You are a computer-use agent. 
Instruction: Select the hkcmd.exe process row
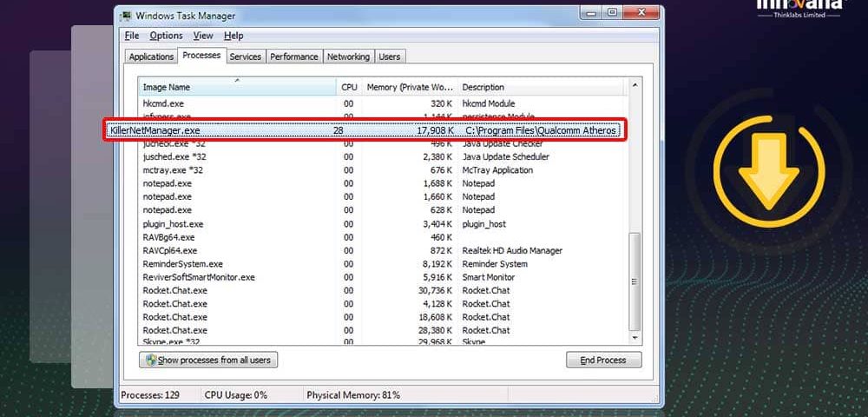(x=382, y=103)
